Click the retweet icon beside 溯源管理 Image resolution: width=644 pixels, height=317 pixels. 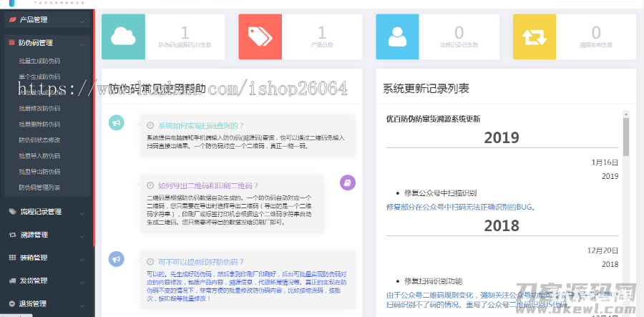tap(12, 235)
